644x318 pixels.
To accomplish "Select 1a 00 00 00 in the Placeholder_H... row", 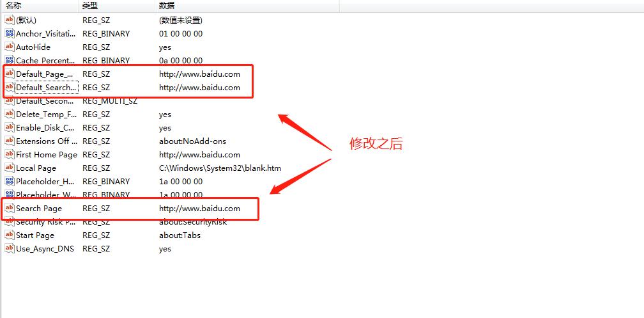I will click(181, 182).
